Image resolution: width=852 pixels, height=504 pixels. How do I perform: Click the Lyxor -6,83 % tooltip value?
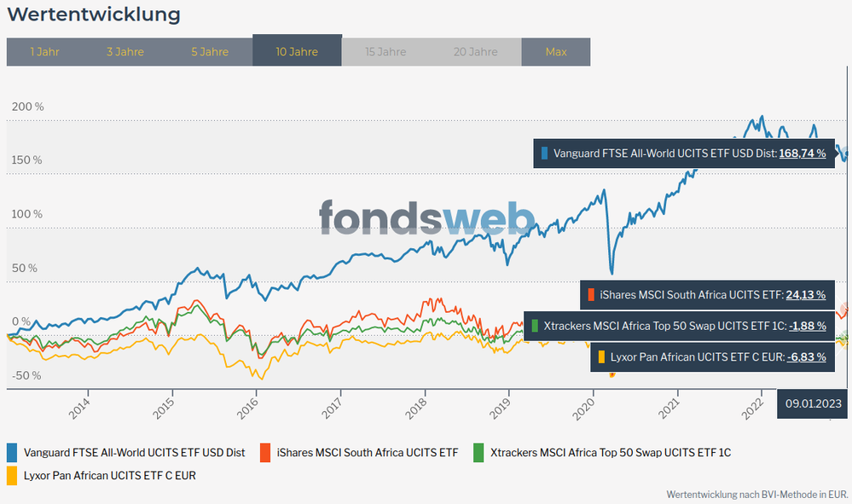807,357
